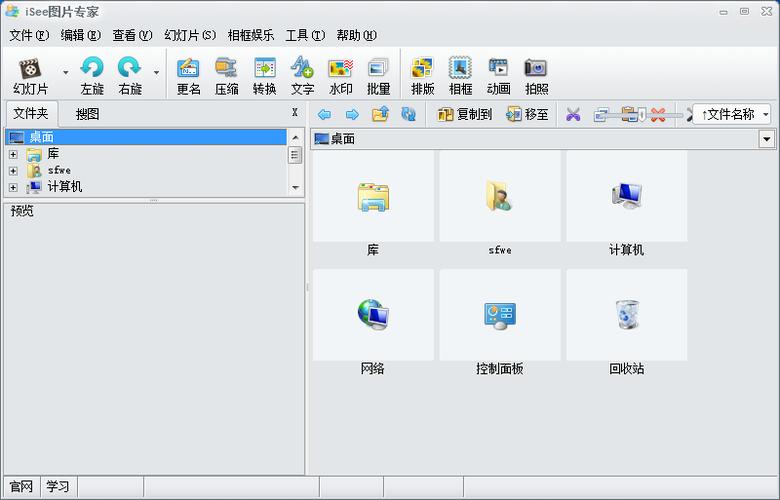Click the refresh icon in navigation bar
The image size is (780, 500).
(x=408, y=115)
